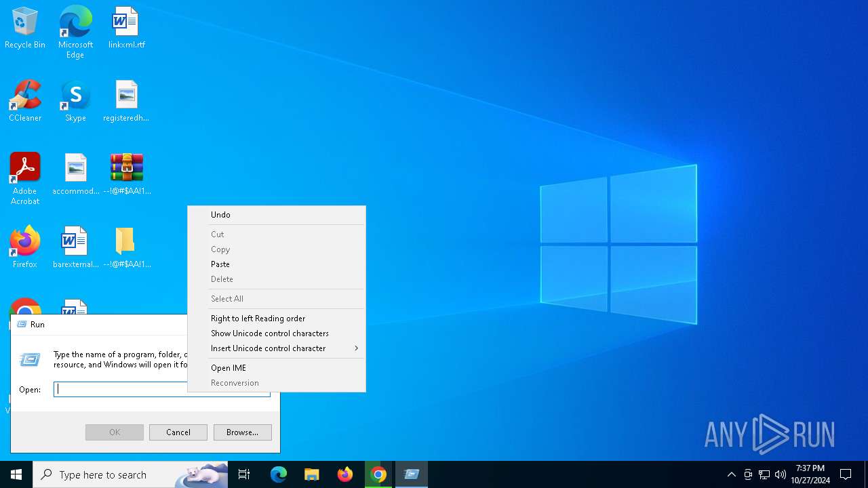The height and width of the screenshot is (488, 868).
Task: Open the Windows Start menu
Action: point(16,474)
